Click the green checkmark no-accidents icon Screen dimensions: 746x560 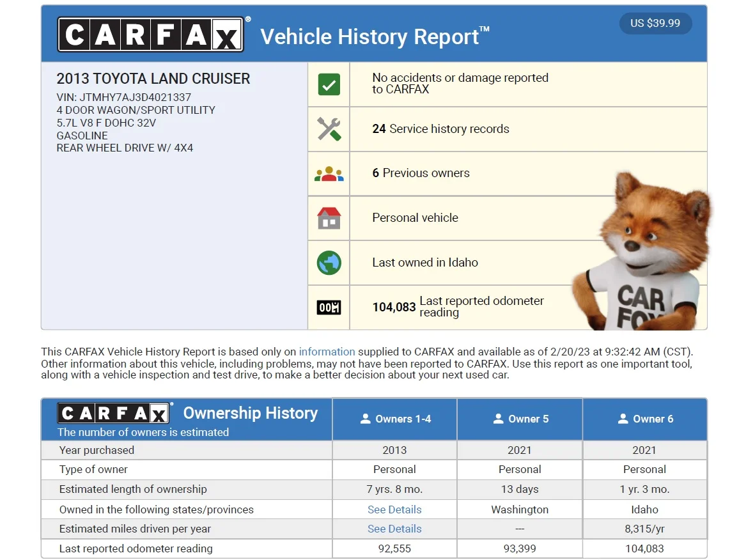(329, 84)
